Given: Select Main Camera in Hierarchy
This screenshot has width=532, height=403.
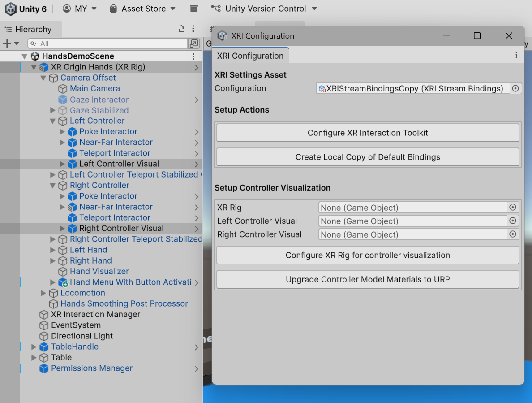Looking at the screenshot, I should [x=94, y=89].
